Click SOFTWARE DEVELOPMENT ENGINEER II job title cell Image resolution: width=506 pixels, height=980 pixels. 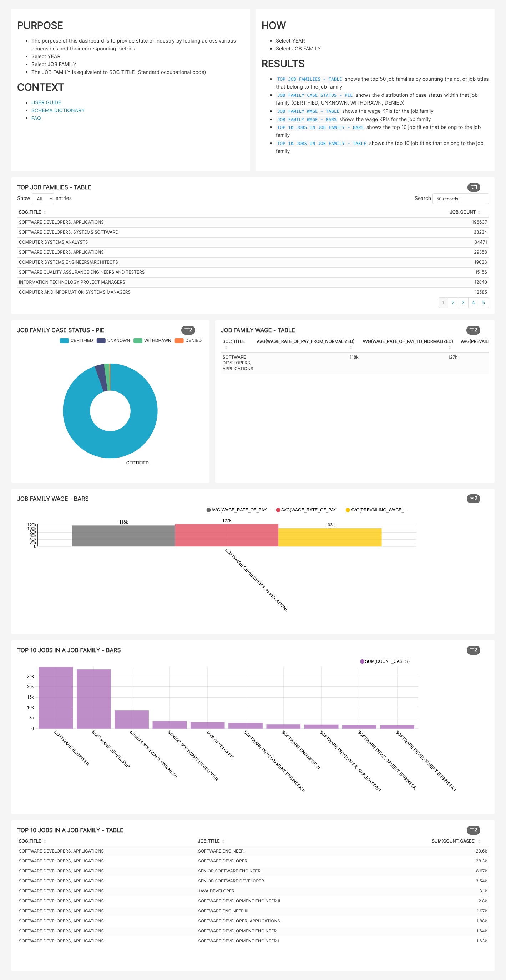click(x=239, y=901)
